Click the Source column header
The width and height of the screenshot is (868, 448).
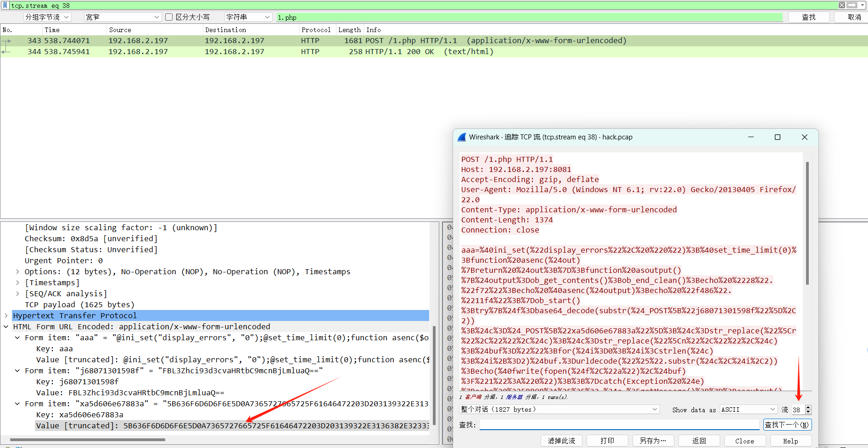pos(155,30)
